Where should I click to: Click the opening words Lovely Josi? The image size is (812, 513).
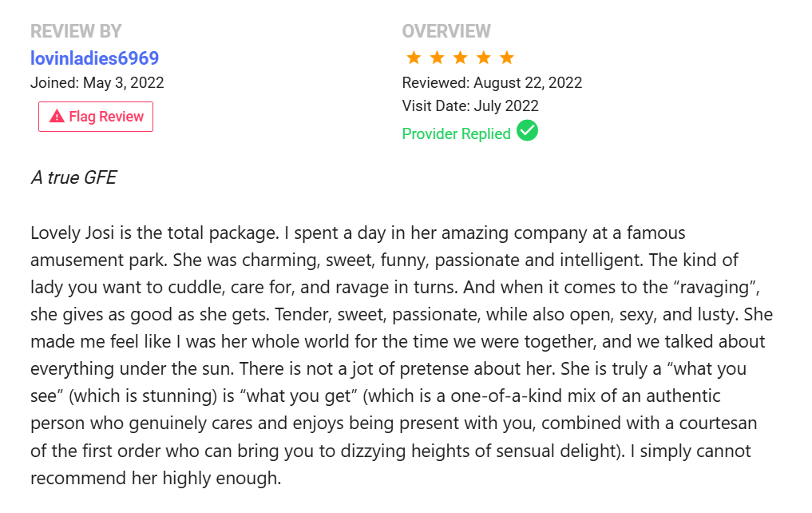[72, 233]
